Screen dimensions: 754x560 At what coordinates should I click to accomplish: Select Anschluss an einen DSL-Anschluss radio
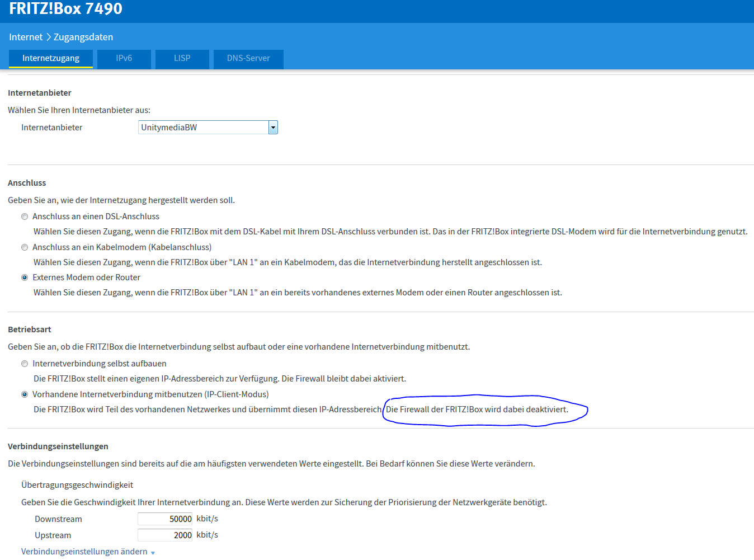click(25, 217)
